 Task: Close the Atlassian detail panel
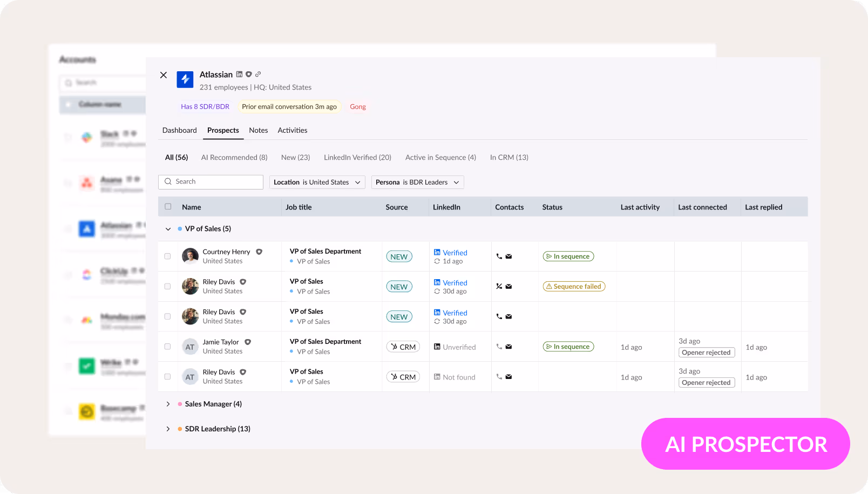point(164,75)
